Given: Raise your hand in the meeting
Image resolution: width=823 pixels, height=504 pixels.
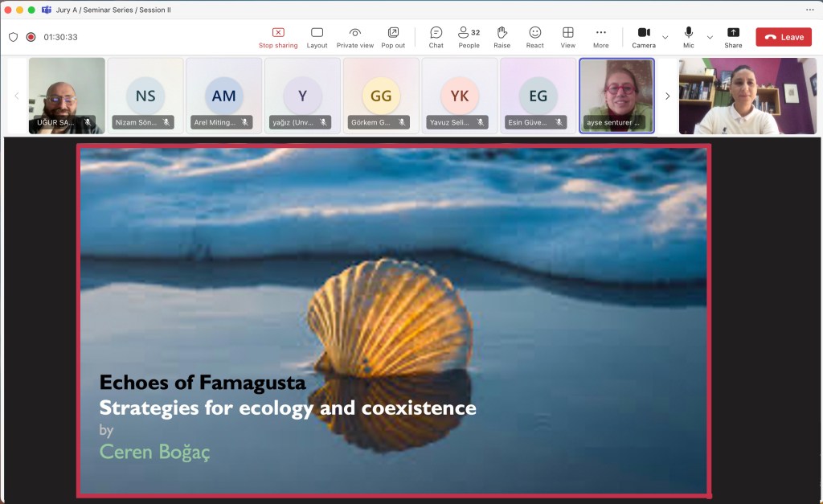Looking at the screenshot, I should tap(502, 37).
